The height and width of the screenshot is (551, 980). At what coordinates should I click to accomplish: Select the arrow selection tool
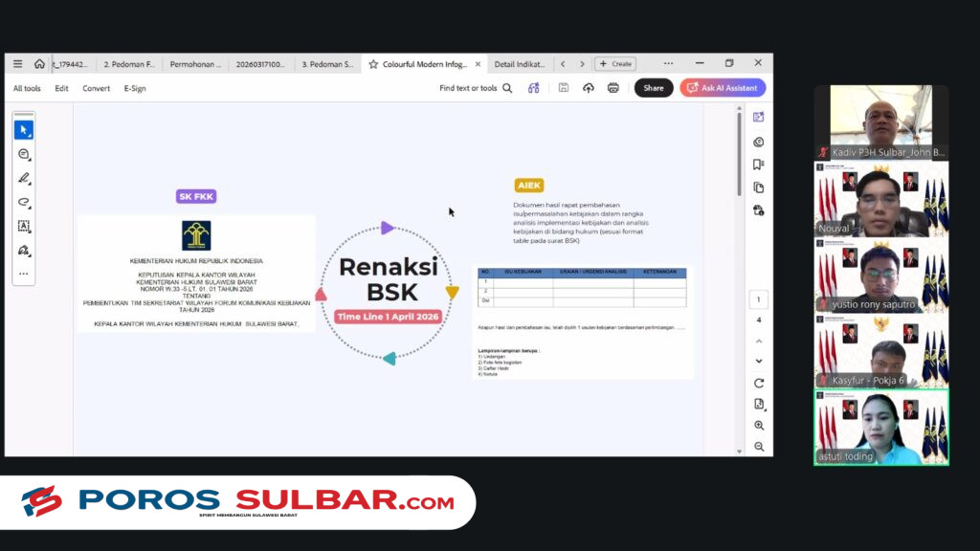pyautogui.click(x=23, y=130)
